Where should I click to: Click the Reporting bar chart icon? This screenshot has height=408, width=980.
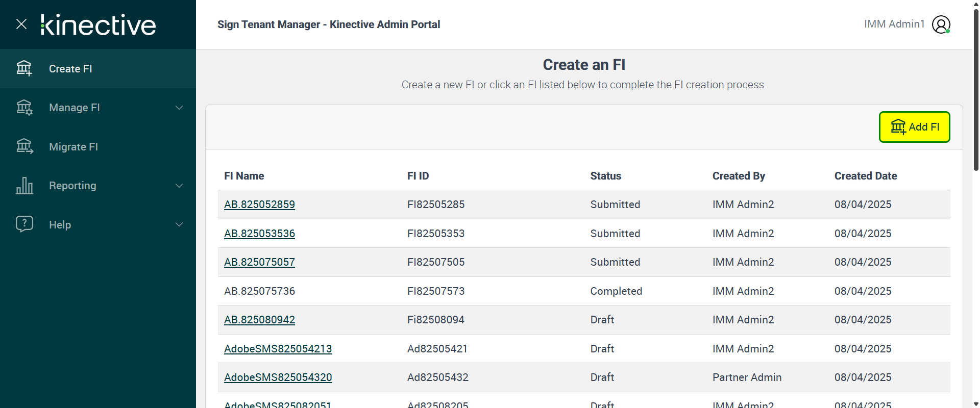click(24, 186)
